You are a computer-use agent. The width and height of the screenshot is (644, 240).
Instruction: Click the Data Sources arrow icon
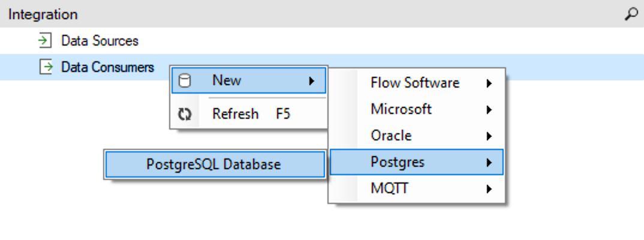44,41
